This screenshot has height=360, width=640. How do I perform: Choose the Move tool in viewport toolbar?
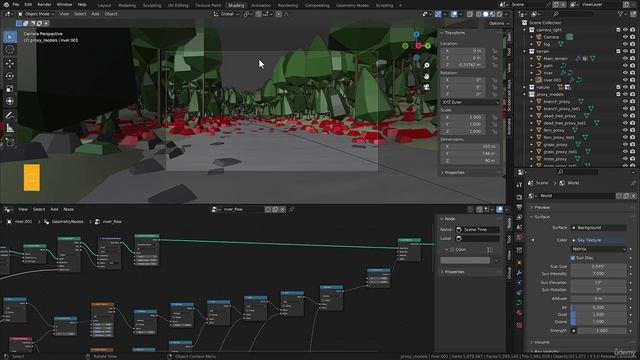(x=10, y=63)
